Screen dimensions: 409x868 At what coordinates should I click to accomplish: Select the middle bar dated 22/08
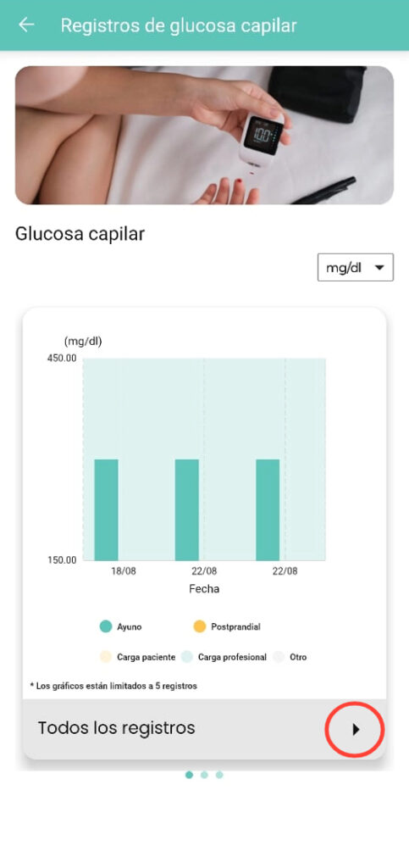[x=187, y=509]
